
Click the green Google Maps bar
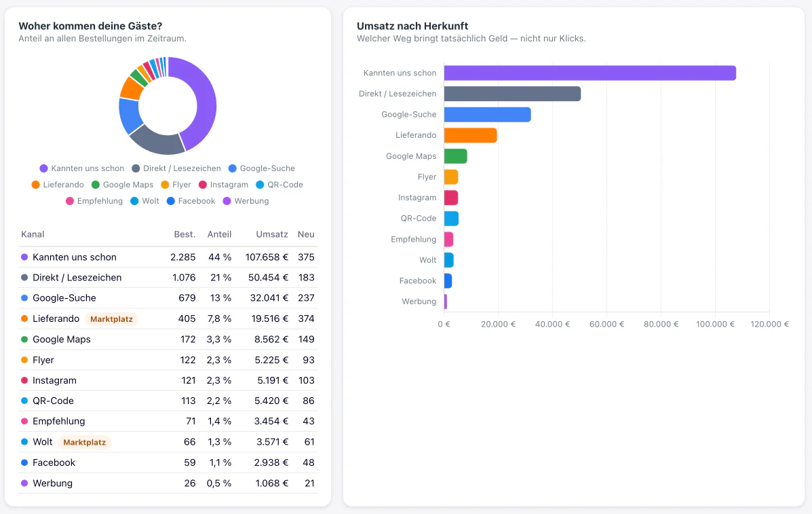tap(456, 156)
